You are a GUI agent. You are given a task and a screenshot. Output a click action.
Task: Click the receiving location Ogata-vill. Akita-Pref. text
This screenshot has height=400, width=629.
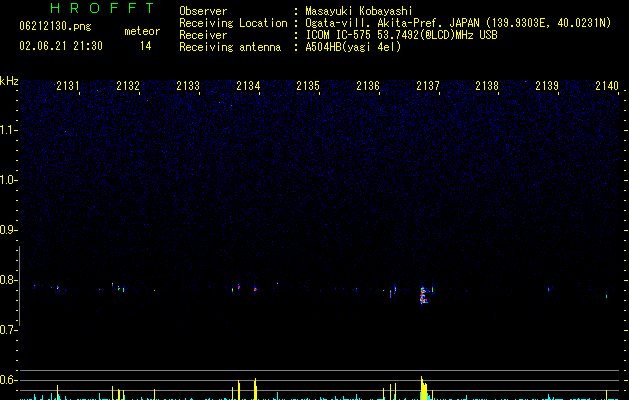tap(392, 23)
